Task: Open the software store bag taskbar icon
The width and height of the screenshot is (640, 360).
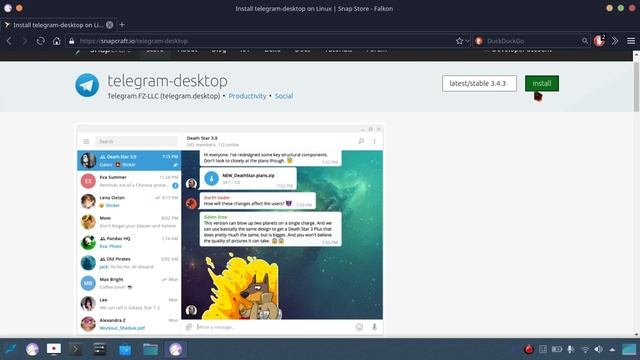Action: [x=125, y=350]
